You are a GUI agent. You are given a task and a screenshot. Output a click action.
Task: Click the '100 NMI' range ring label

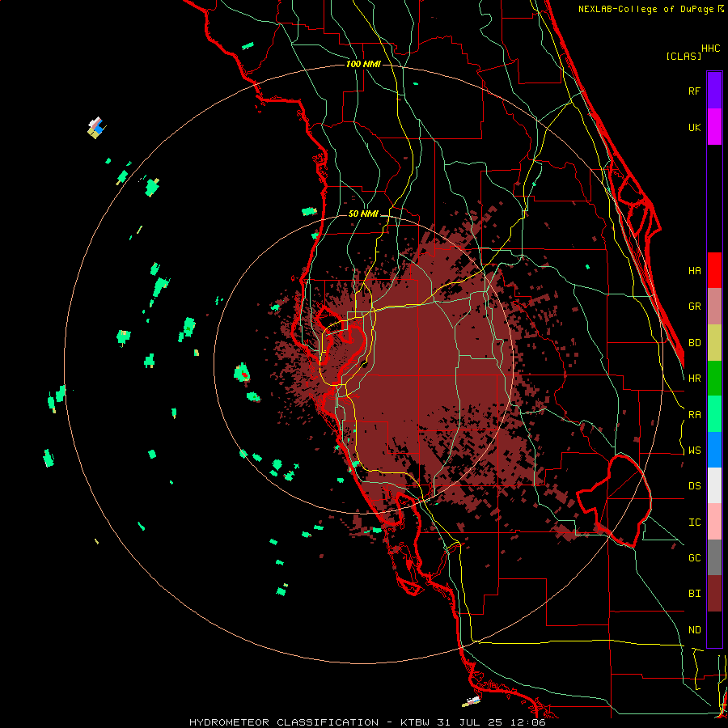coord(363,64)
